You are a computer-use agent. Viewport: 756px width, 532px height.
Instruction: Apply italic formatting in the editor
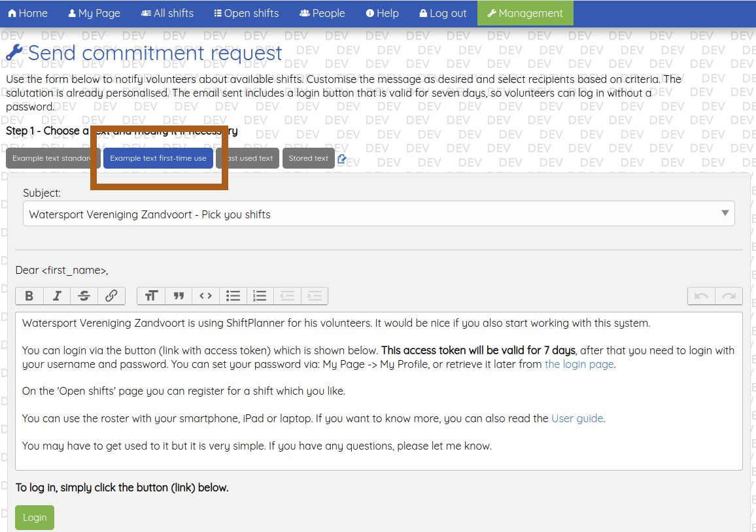[x=56, y=295]
